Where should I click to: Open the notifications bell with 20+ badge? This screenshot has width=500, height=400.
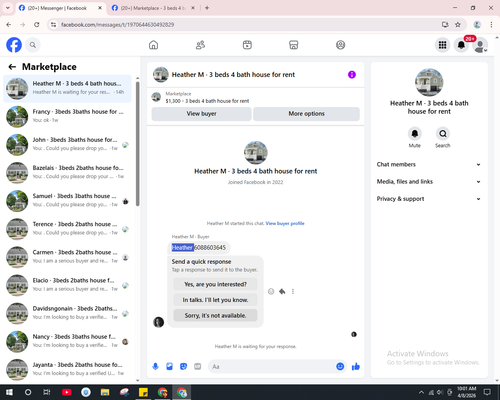[x=461, y=45]
